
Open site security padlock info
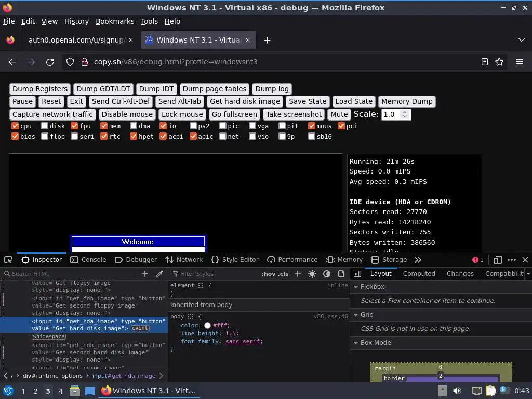(x=85, y=62)
